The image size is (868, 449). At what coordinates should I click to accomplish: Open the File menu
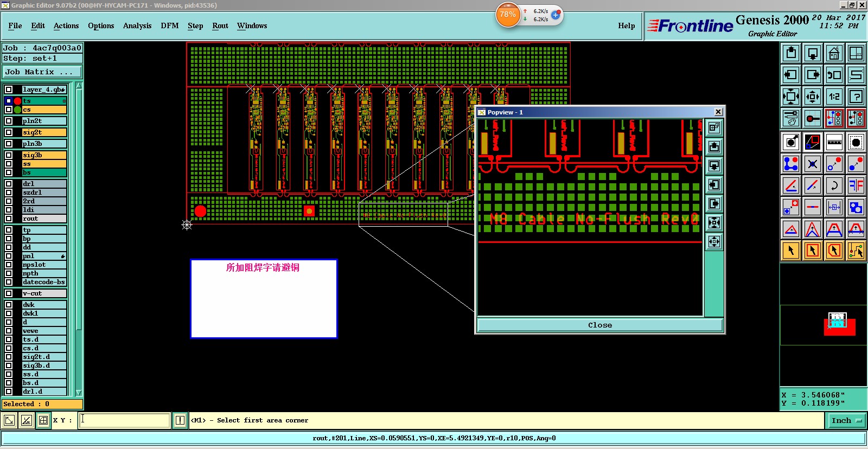(x=15, y=25)
